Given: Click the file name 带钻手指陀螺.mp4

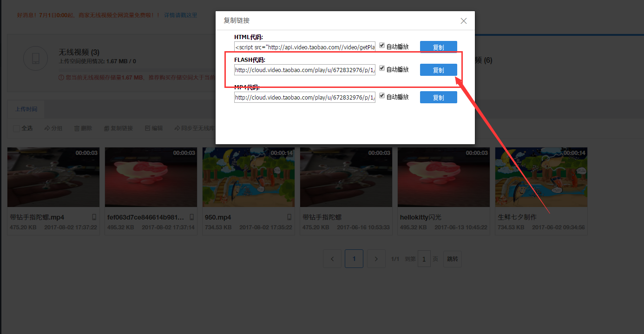Looking at the screenshot, I should (37, 217).
